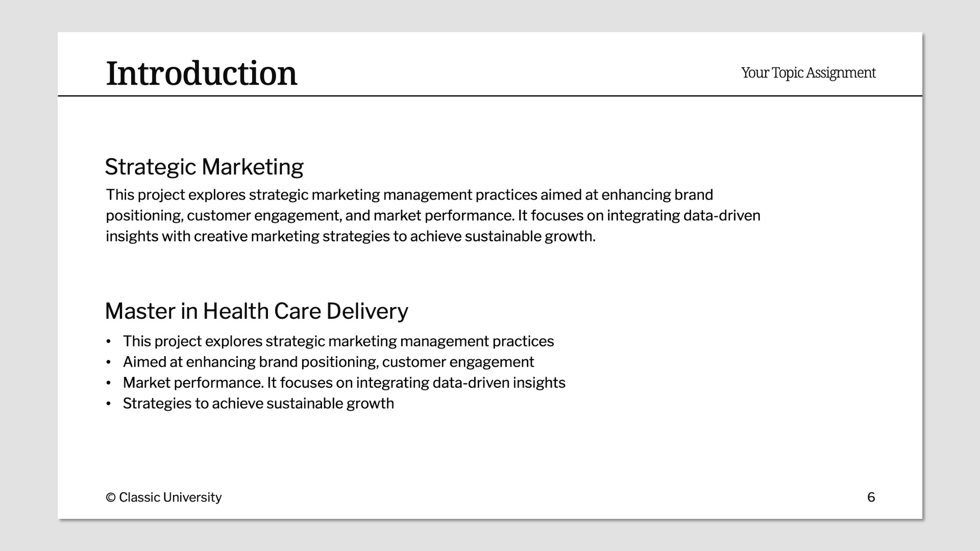Click the slide page number 6
The image size is (980, 551).
point(871,497)
